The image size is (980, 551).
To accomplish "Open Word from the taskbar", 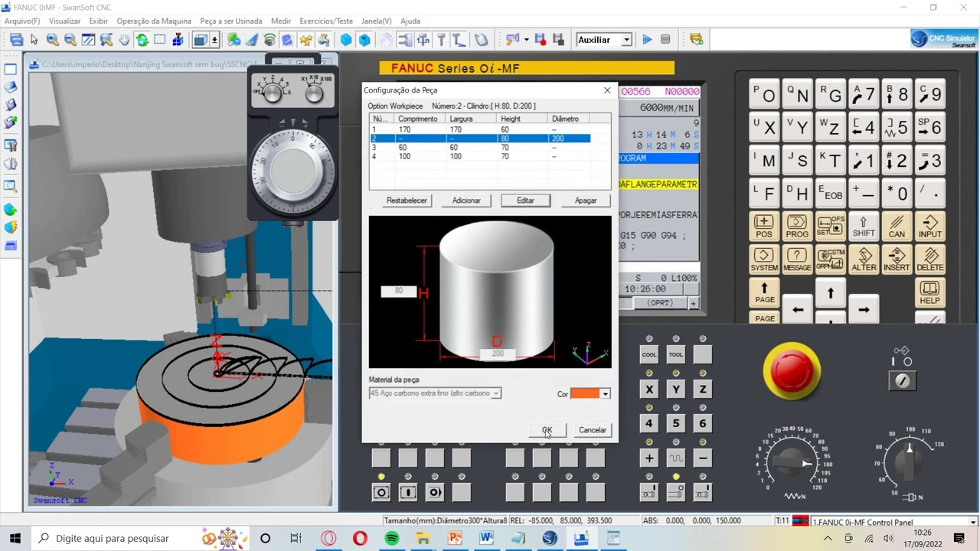I will coord(486,539).
